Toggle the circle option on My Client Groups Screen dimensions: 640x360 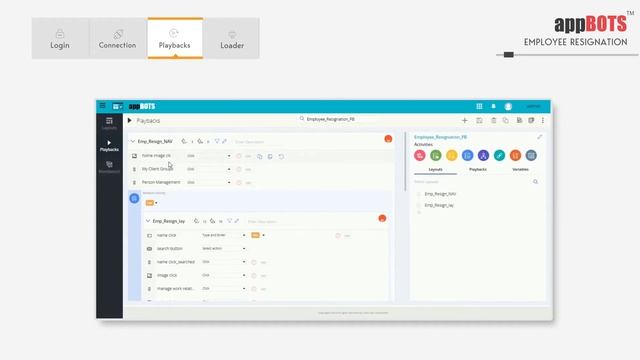(x=239, y=169)
